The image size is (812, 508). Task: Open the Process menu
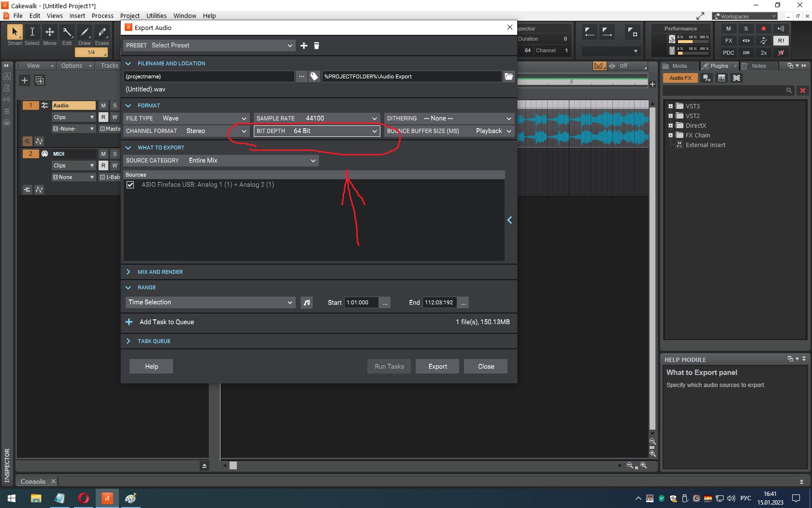102,15
